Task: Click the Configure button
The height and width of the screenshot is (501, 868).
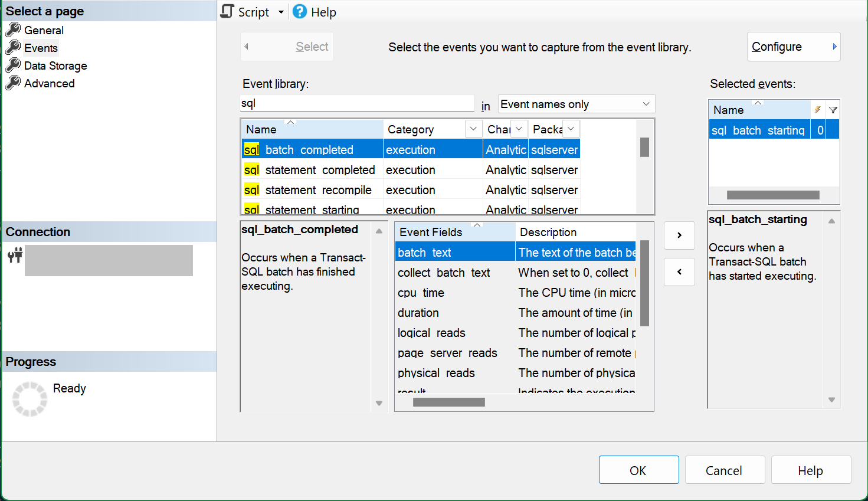Action: point(794,47)
